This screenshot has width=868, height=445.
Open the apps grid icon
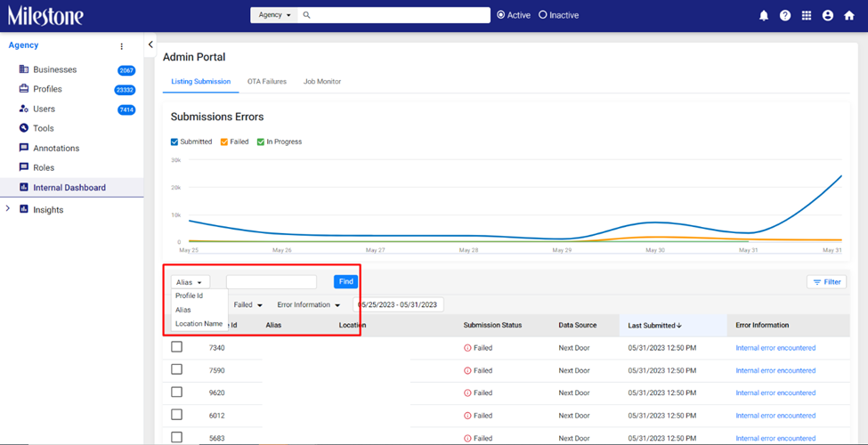tap(807, 15)
